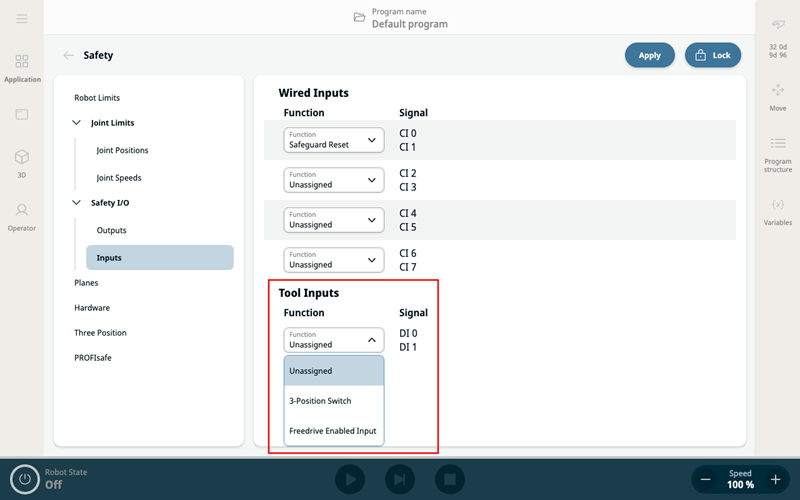Click the Apply button

649,56
